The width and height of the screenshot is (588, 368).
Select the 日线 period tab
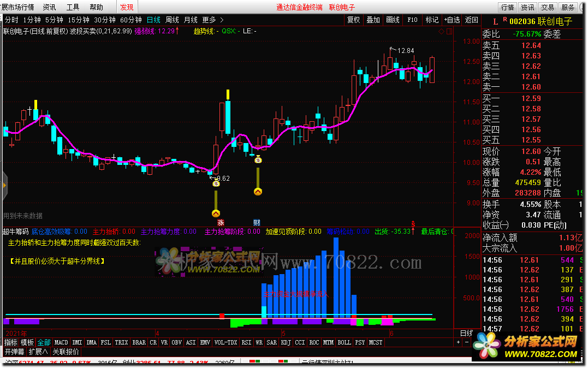pos(153,20)
